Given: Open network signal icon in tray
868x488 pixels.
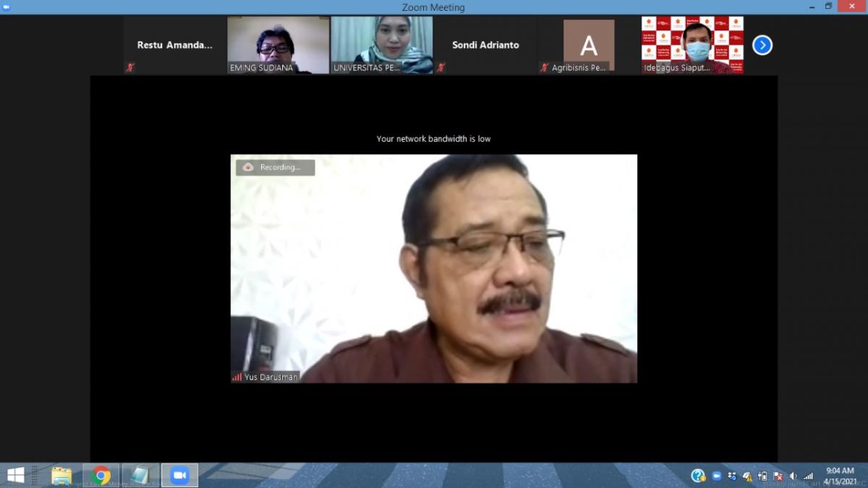Looking at the screenshot, I should [808, 476].
